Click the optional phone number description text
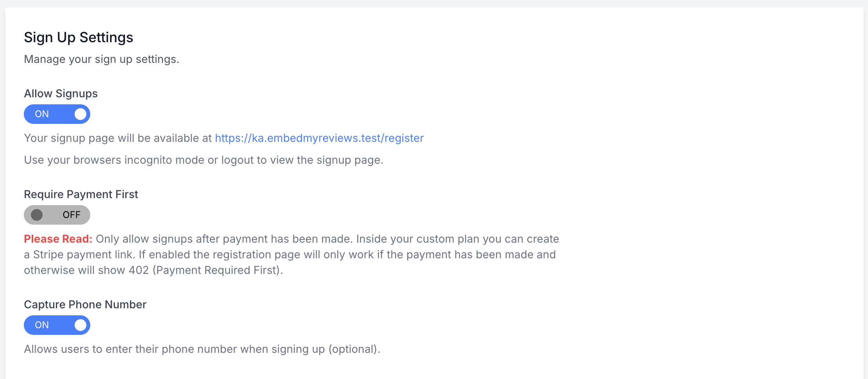868x379 pixels. [202, 349]
